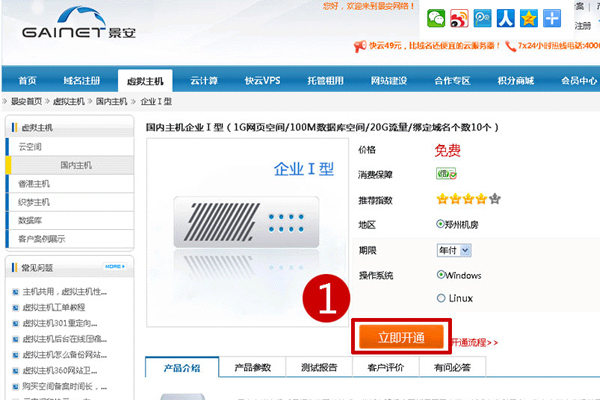The width and height of the screenshot is (600, 400).
Task: Select 数据库 in the sidebar
Action: pos(70,220)
